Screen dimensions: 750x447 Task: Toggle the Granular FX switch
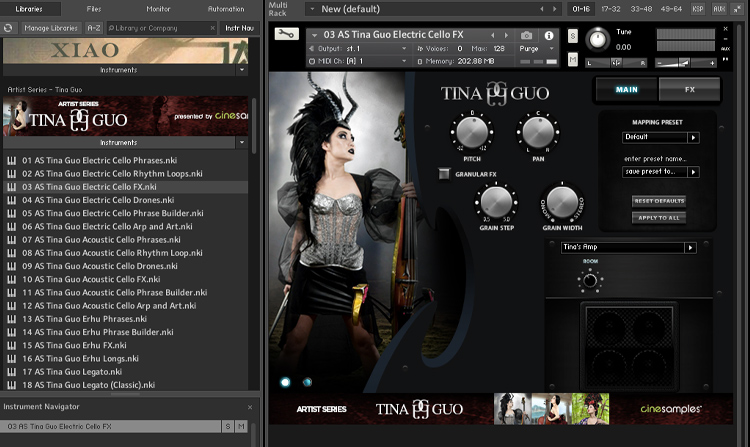444,174
